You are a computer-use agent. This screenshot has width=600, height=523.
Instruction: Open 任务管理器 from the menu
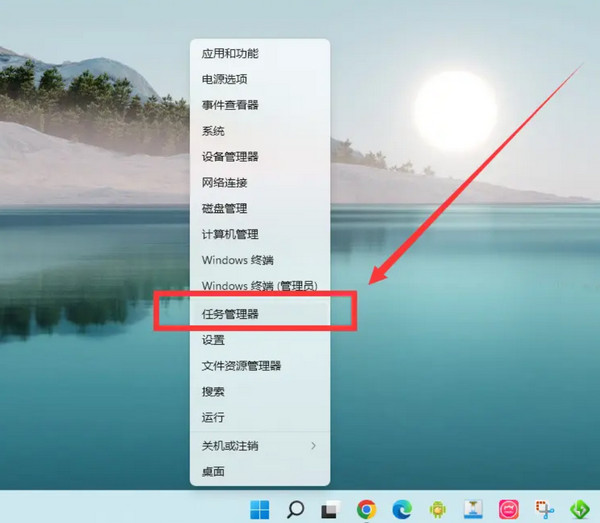(x=260, y=314)
